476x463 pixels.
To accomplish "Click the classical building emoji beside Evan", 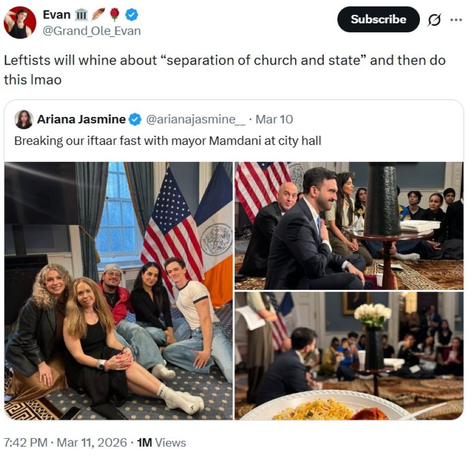I will [x=83, y=15].
